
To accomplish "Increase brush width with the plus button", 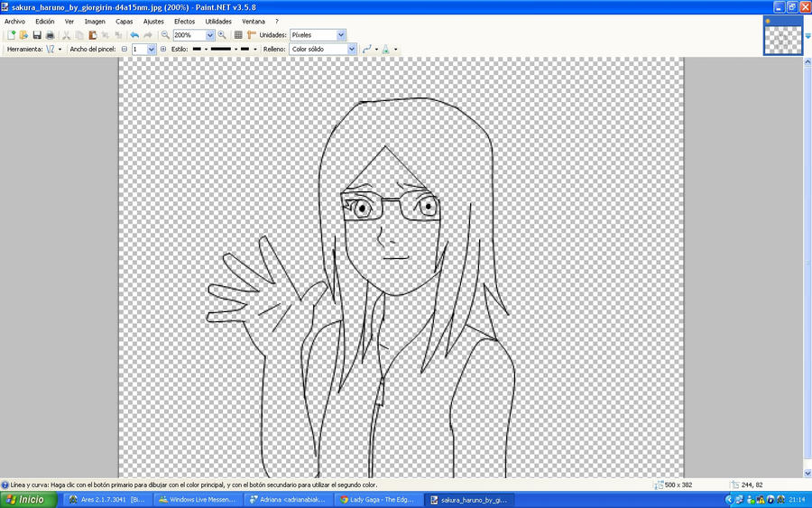I will (163, 50).
